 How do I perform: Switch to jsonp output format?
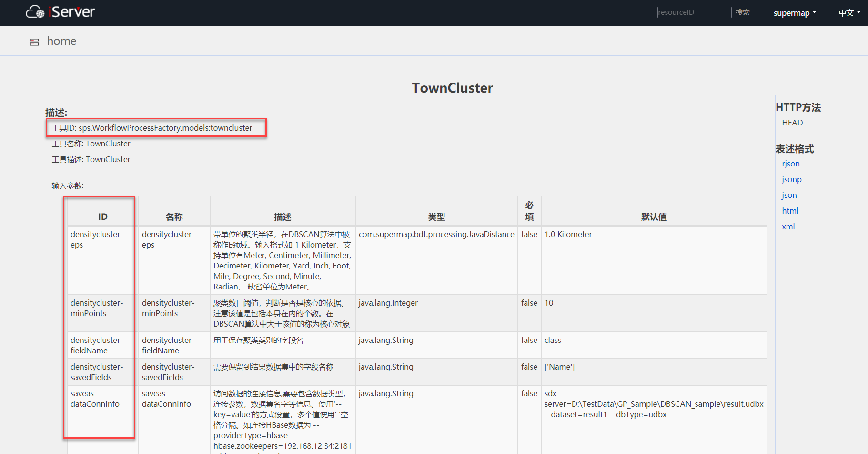coord(791,179)
